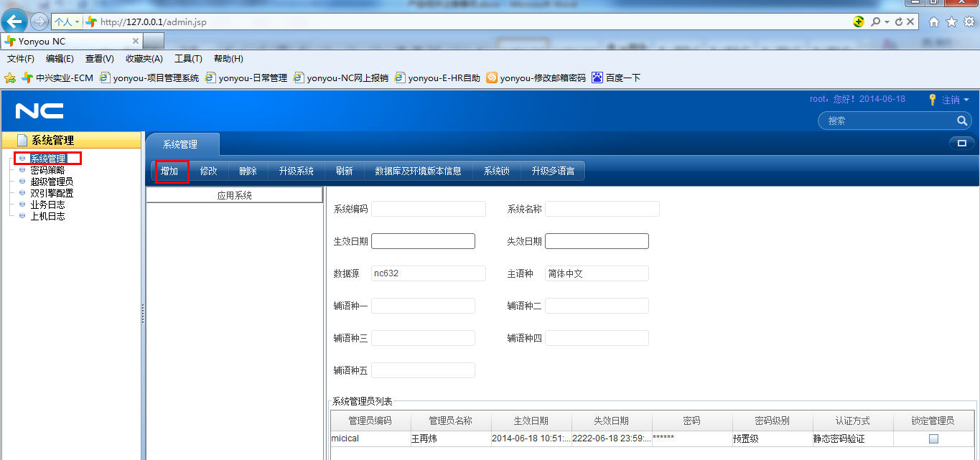Go back with the browser back arrow
The height and width of the screenshot is (460, 980).
tap(14, 21)
